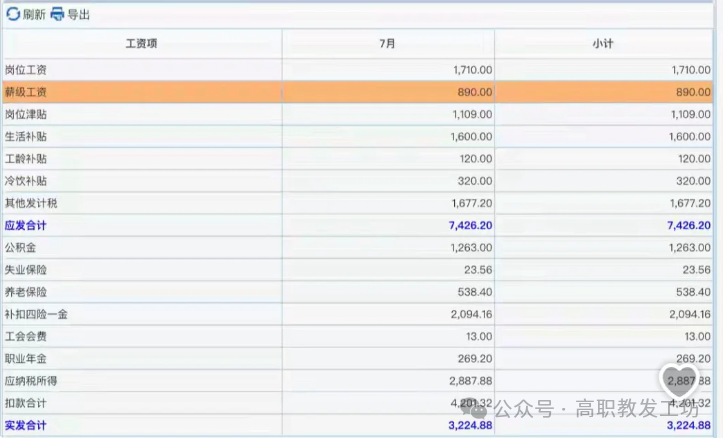Select the 公积金 row label
Image resolution: width=723 pixels, height=438 pixels.
(20, 247)
